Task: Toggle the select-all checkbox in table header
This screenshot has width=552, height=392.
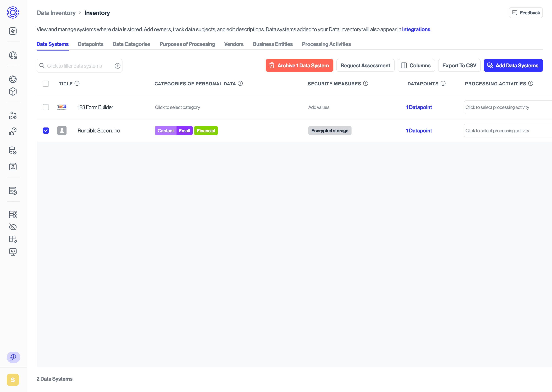Action: pyautogui.click(x=46, y=83)
